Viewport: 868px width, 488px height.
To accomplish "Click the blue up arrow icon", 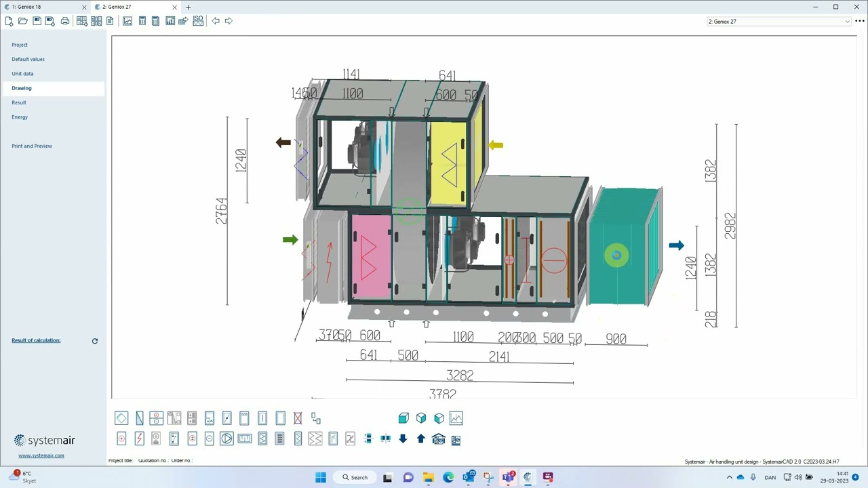I will (x=421, y=439).
